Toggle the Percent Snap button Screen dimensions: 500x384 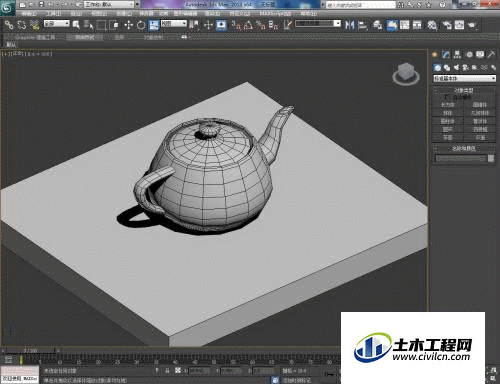[261, 25]
